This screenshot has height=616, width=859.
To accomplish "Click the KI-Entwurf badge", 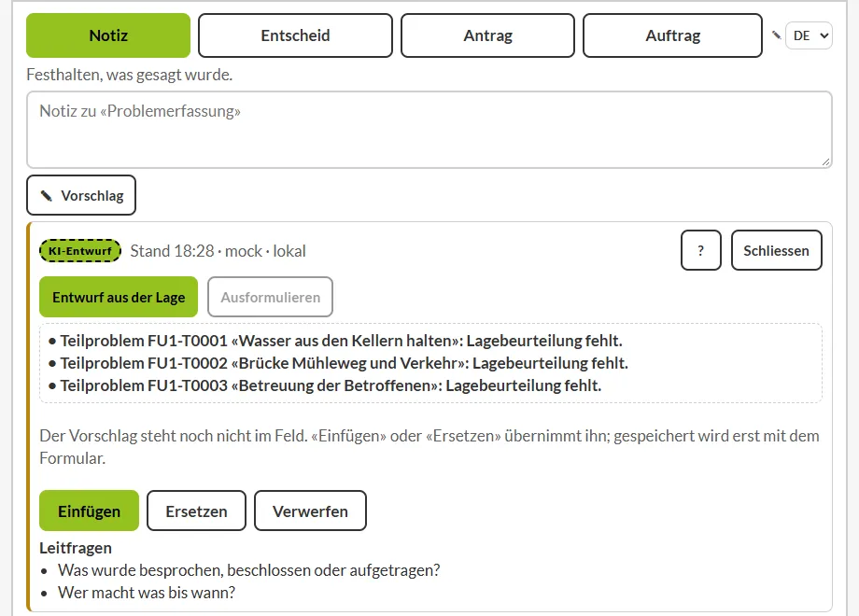I will click(x=80, y=251).
